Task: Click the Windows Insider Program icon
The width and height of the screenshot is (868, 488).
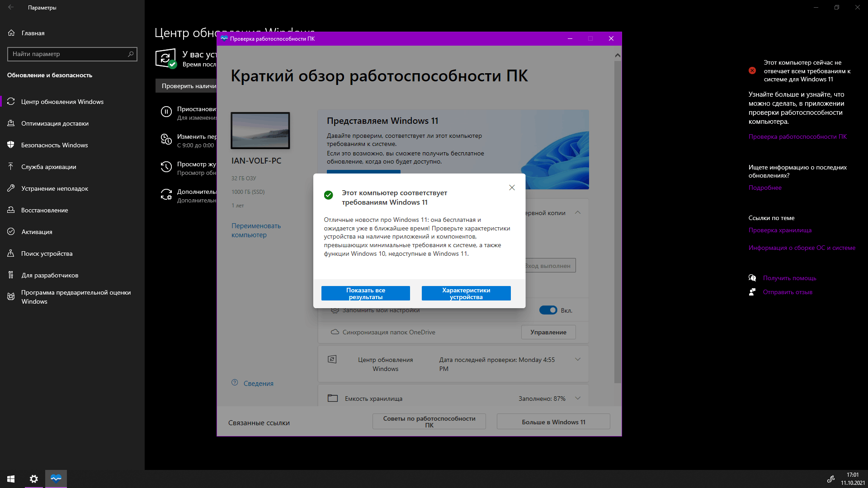Action: point(11,297)
